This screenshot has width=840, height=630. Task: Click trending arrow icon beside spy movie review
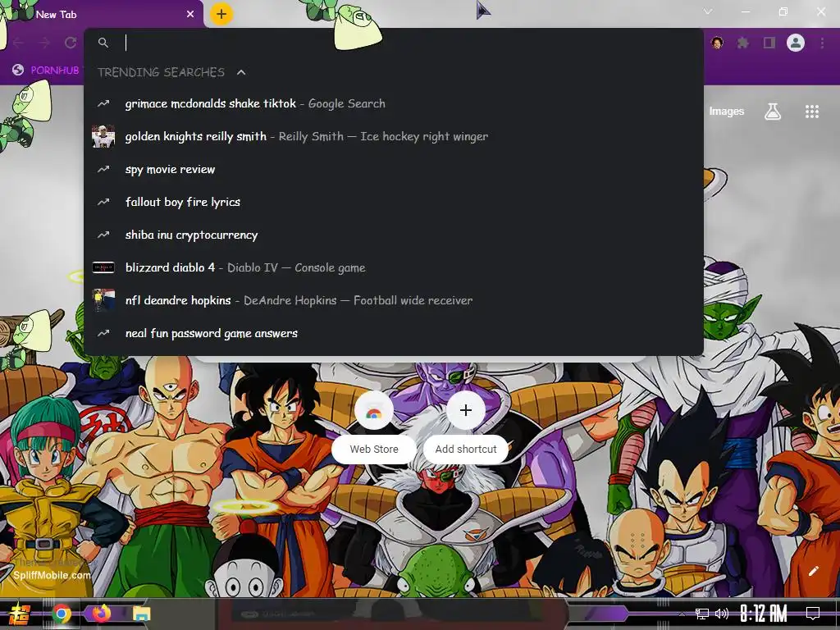coord(103,169)
